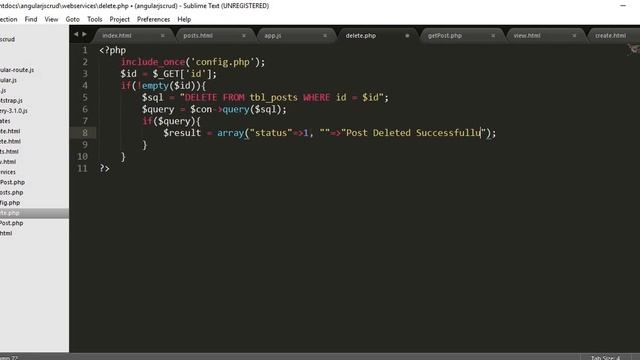This screenshot has width=640, height=360.
Task: Close the index.html tab
Action: (x=162, y=36)
